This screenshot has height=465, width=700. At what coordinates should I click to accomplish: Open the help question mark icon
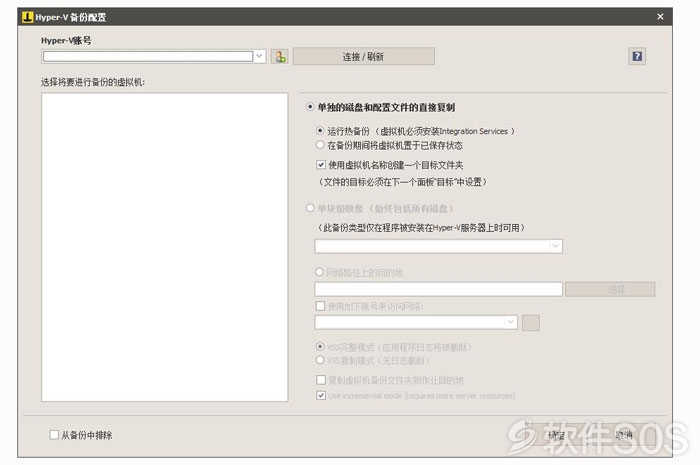637,56
